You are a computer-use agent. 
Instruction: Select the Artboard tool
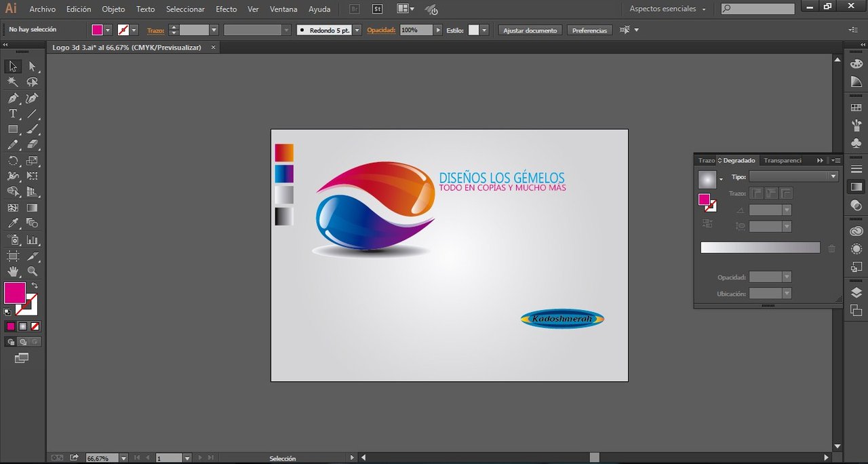pyautogui.click(x=13, y=256)
